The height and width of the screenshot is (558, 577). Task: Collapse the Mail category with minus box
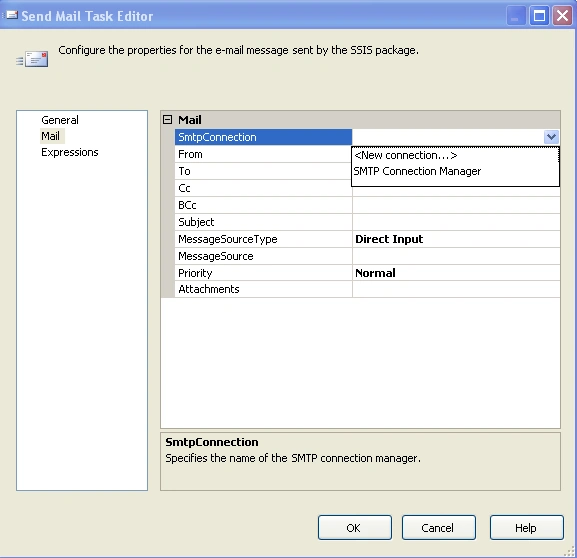[x=167, y=120]
